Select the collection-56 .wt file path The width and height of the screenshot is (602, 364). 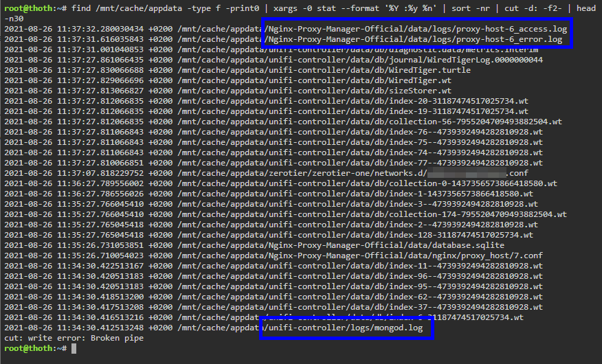pos(370,122)
